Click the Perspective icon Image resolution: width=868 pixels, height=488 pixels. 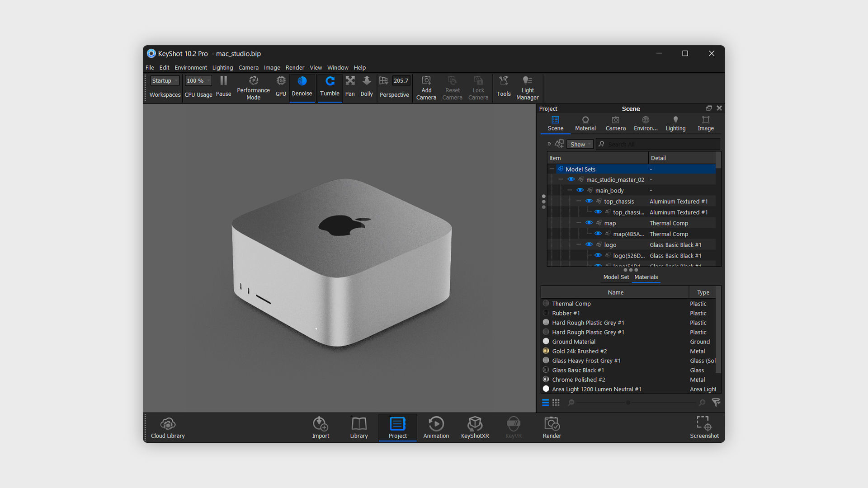pyautogui.click(x=383, y=81)
